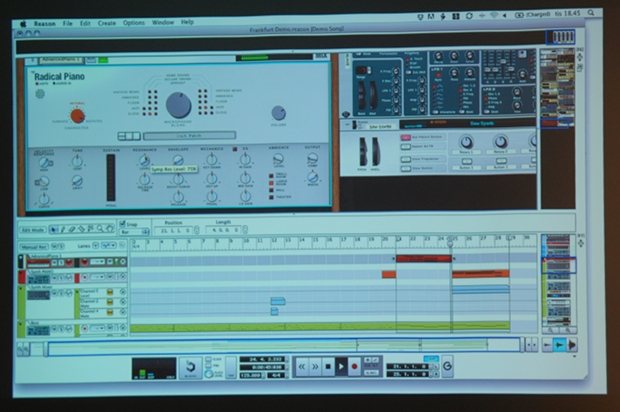Click the Blocks button in transport

pos(190,367)
